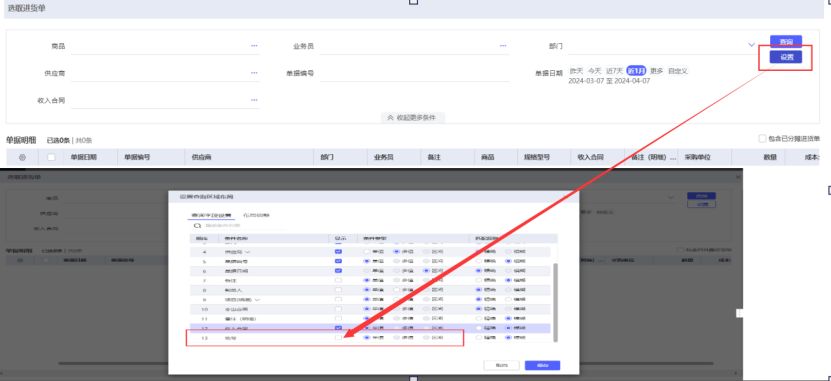Toggle the select-all checkbox in table header
The height and width of the screenshot is (381, 831).
tap(51, 157)
